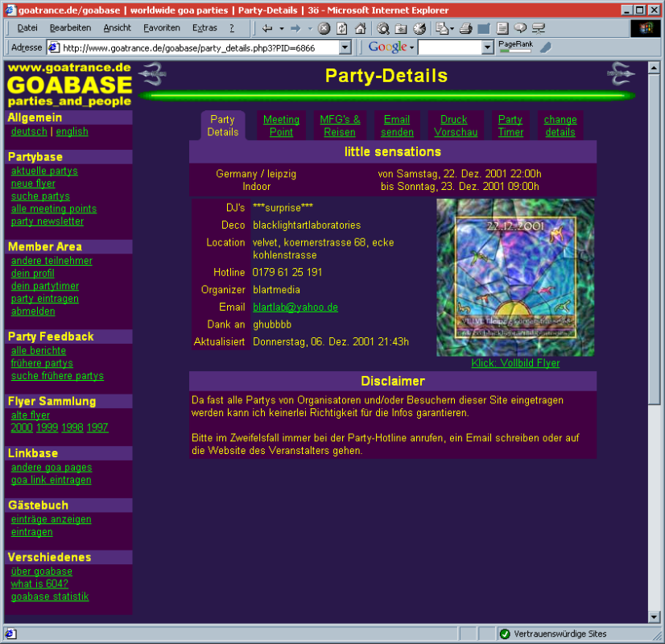Image resolution: width=665 pixels, height=644 pixels.
Task: Open the Favorites folder icon in toolbar
Action: (401, 28)
